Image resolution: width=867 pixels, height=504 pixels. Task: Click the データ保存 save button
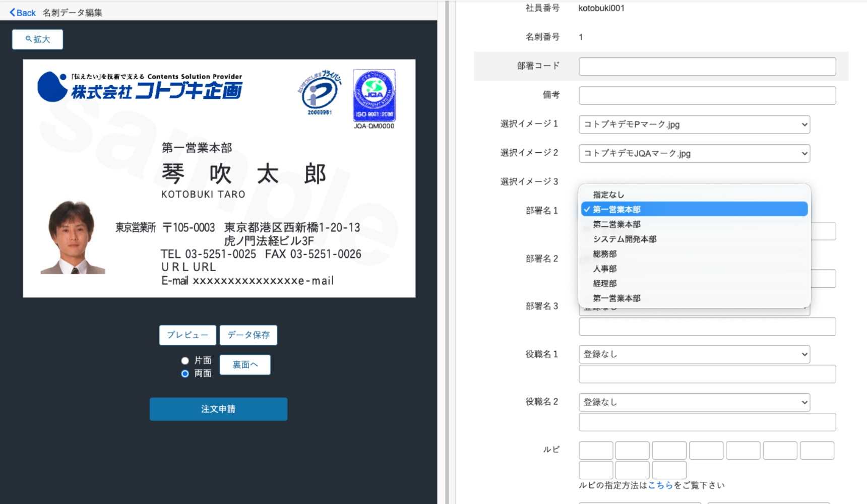coord(248,335)
